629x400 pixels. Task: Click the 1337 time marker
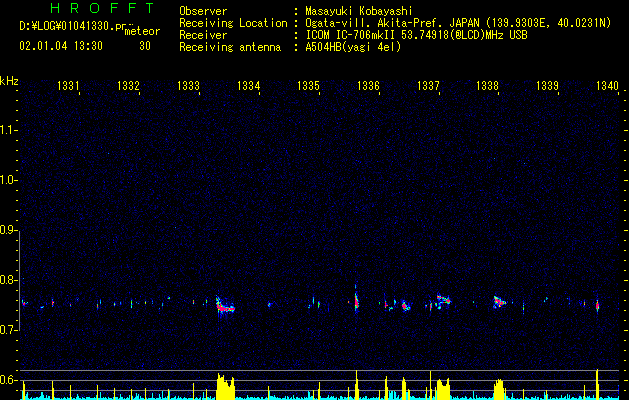[x=428, y=85]
